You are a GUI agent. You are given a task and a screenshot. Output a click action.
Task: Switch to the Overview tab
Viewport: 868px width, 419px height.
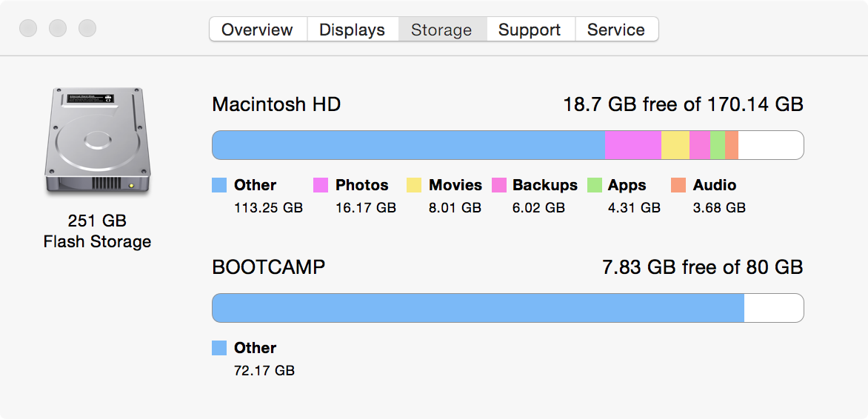pyautogui.click(x=257, y=30)
